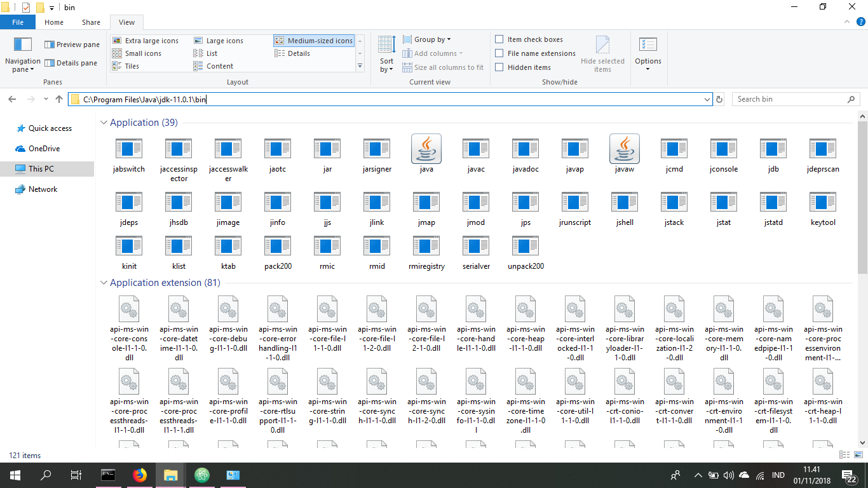Collapse the Application extension group

(104, 282)
